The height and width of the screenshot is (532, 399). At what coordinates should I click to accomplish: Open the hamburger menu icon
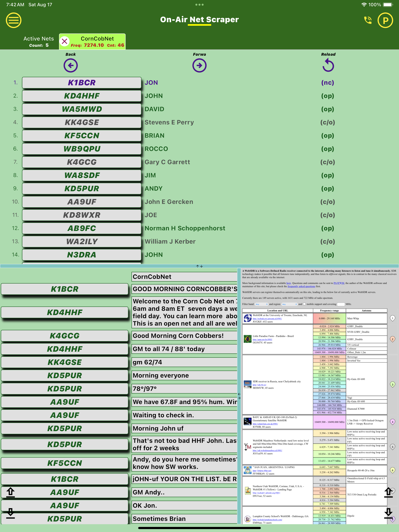click(13, 20)
